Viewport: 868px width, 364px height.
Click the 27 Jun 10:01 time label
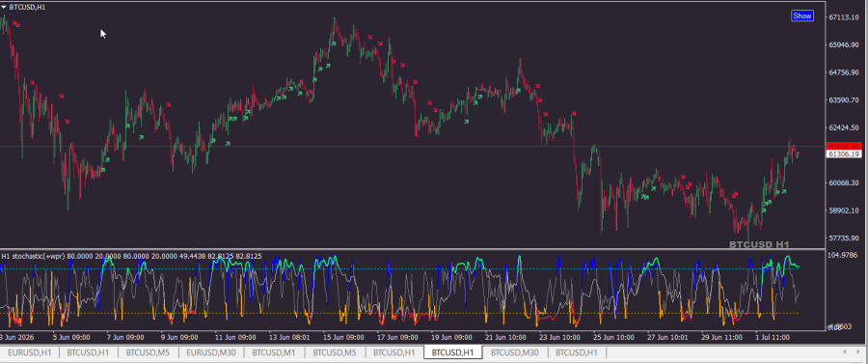tap(667, 337)
